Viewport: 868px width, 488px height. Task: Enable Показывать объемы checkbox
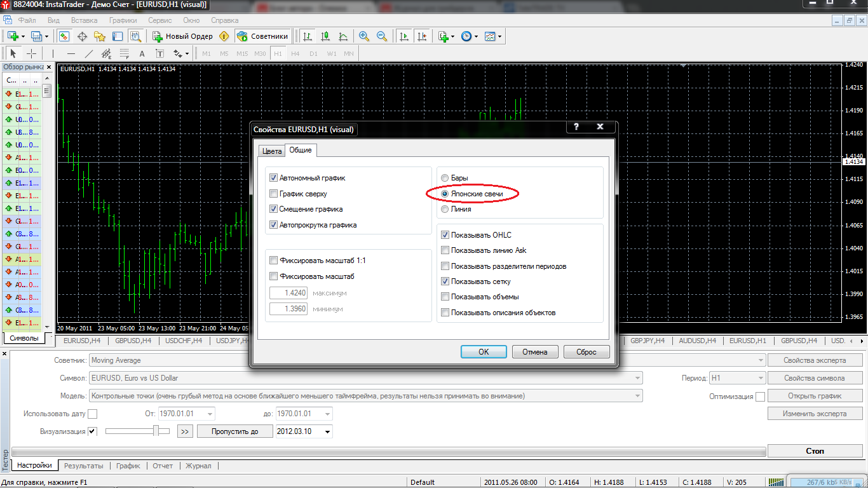click(445, 297)
